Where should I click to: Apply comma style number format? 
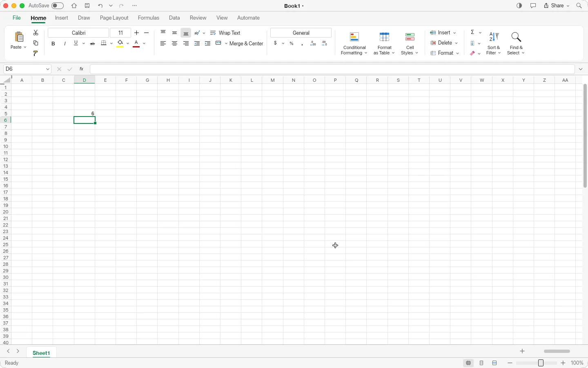(302, 44)
